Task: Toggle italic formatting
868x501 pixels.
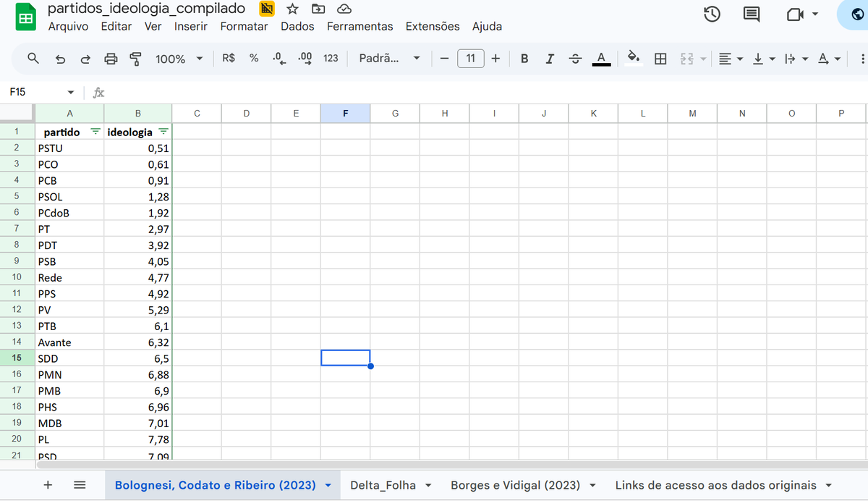Action: pos(550,59)
